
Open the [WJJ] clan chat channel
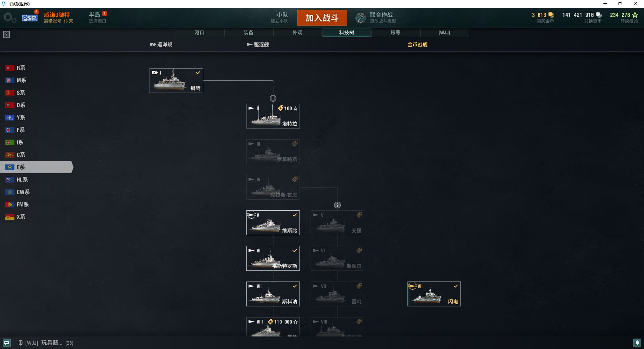click(x=46, y=343)
